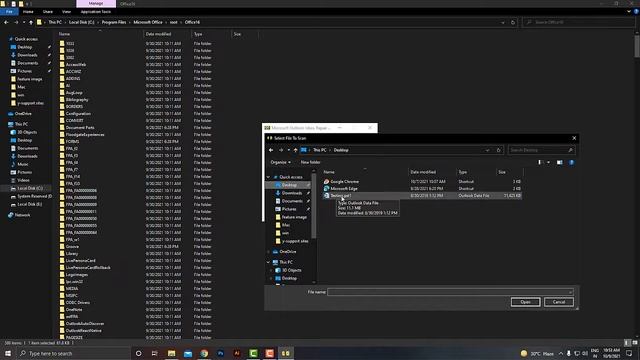The width and height of the screenshot is (640, 360).
Task: Select Music under This PC in Explorer
Action: pyautogui.click(x=23, y=164)
